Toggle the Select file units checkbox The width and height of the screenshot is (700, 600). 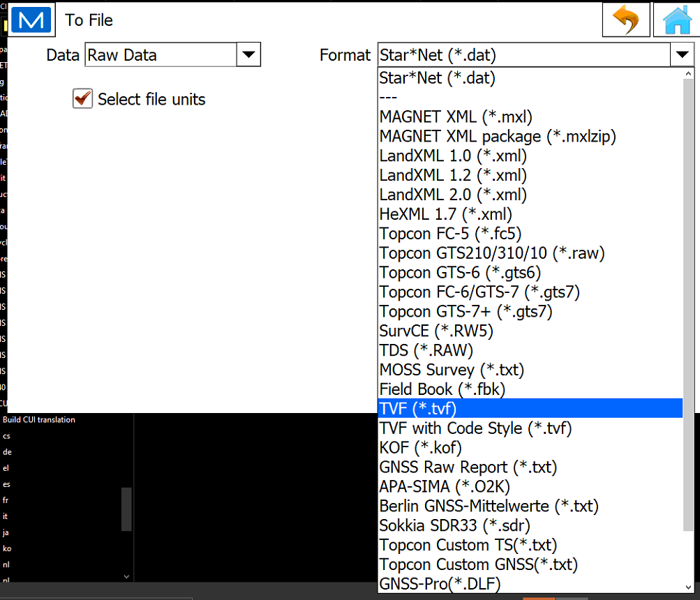click(x=82, y=98)
